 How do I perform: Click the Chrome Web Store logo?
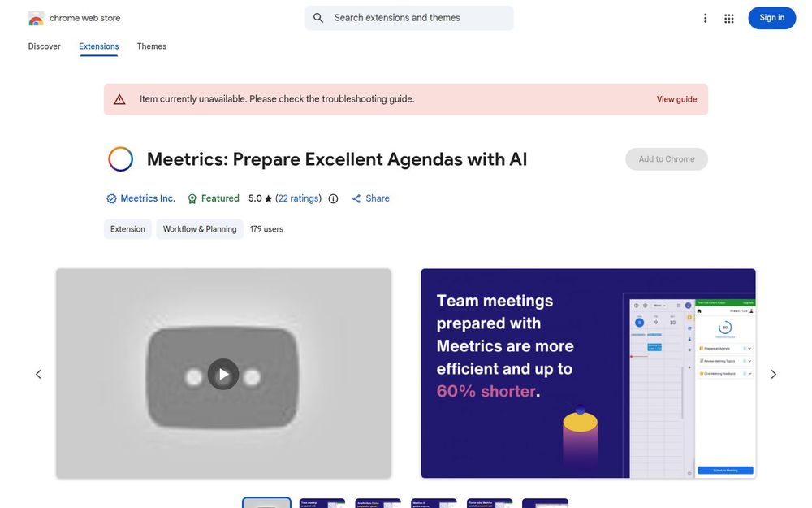(36, 18)
